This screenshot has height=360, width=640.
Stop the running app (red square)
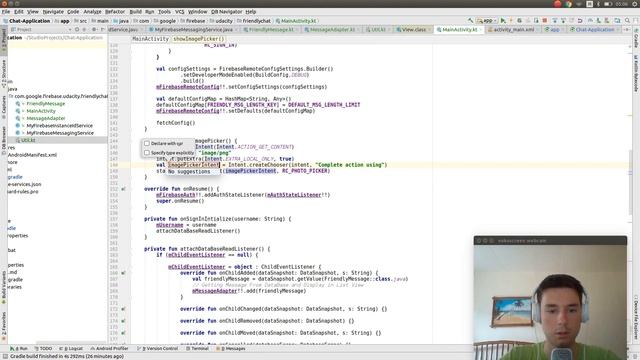pyautogui.click(x=544, y=20)
